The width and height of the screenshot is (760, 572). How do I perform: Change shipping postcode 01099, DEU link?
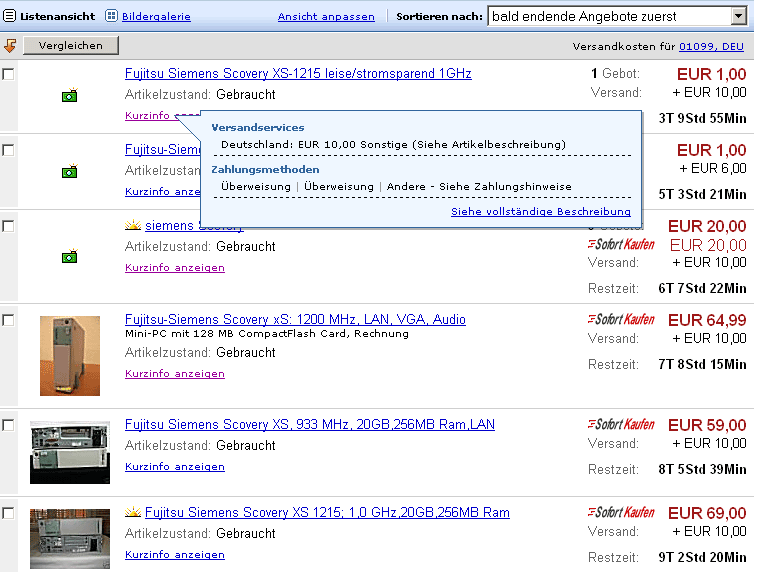(x=711, y=47)
